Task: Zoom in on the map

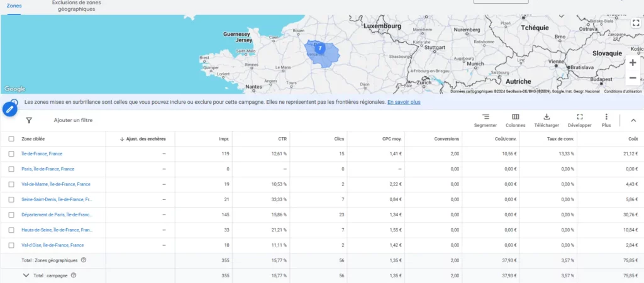Action: click(633, 63)
